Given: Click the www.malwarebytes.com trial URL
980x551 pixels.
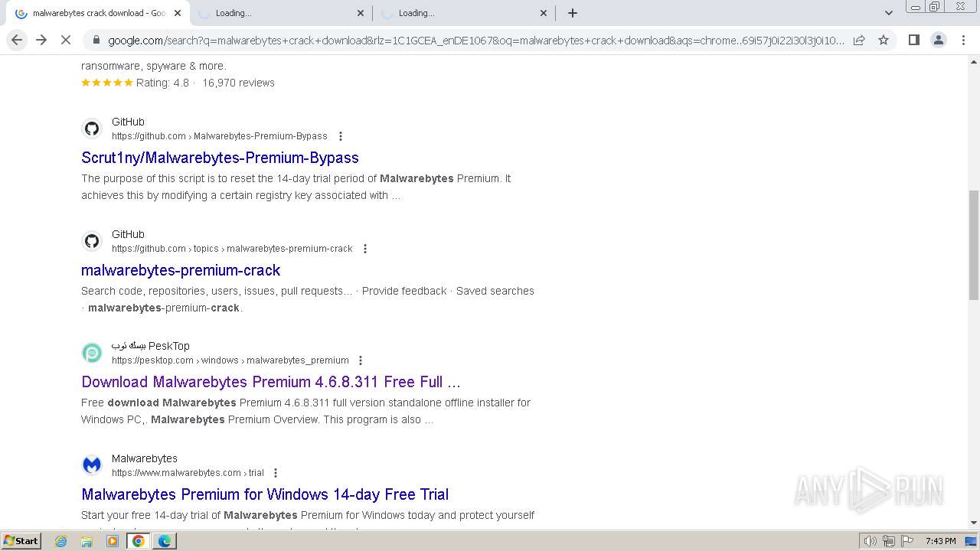Looking at the screenshot, I should point(188,473).
